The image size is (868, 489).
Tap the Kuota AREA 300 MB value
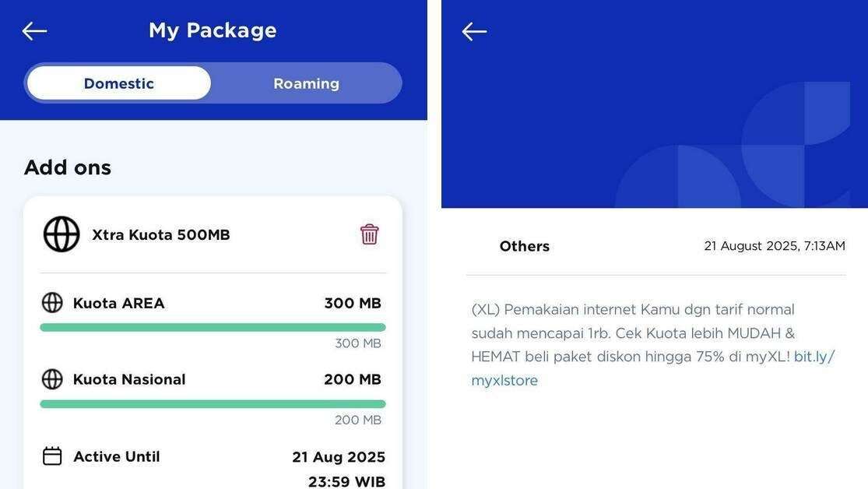[353, 303]
